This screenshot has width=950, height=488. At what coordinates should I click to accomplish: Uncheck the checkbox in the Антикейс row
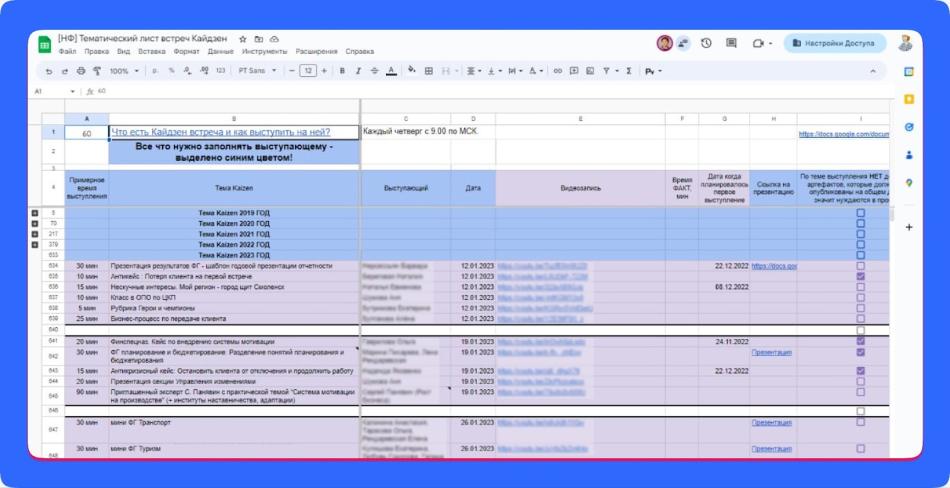point(860,276)
